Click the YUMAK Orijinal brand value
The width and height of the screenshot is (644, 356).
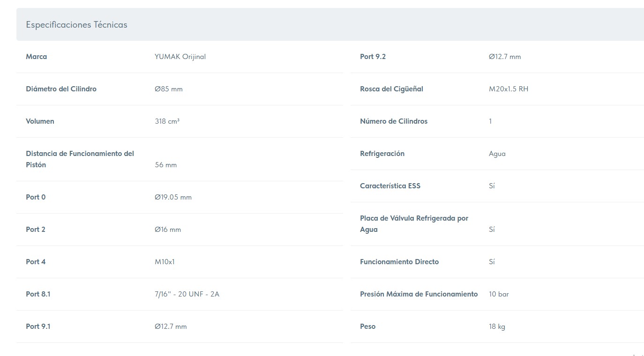pyautogui.click(x=180, y=57)
